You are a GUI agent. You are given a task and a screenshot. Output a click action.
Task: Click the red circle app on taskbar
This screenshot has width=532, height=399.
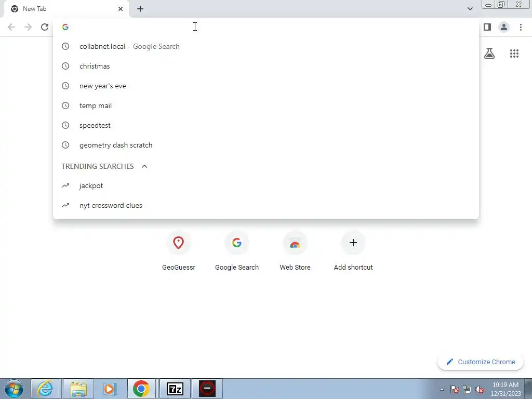[x=207, y=389]
